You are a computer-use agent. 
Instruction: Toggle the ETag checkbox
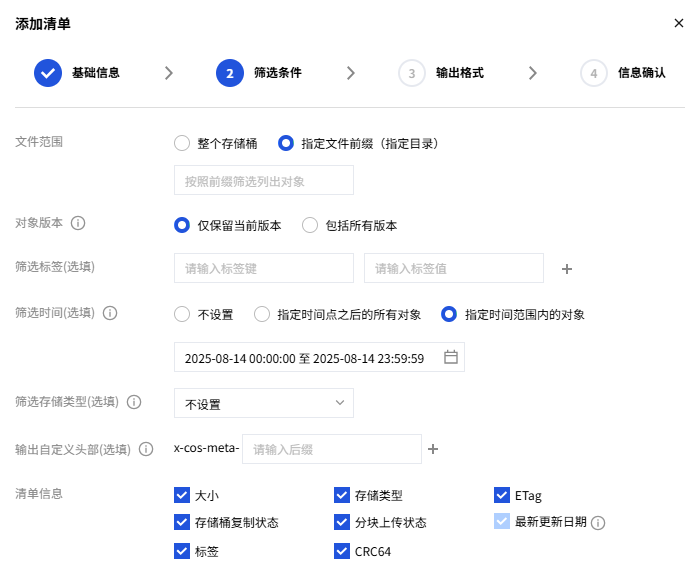click(502, 494)
